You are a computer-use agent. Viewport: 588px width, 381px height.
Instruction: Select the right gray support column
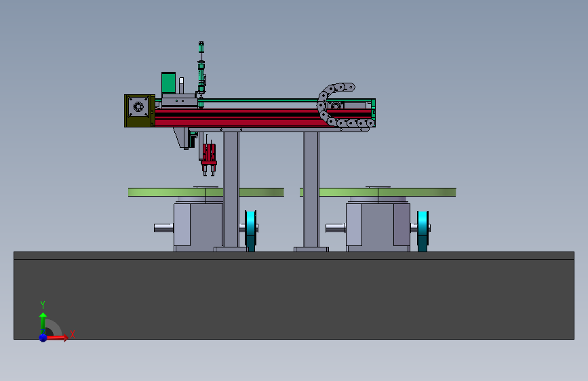point(311,189)
